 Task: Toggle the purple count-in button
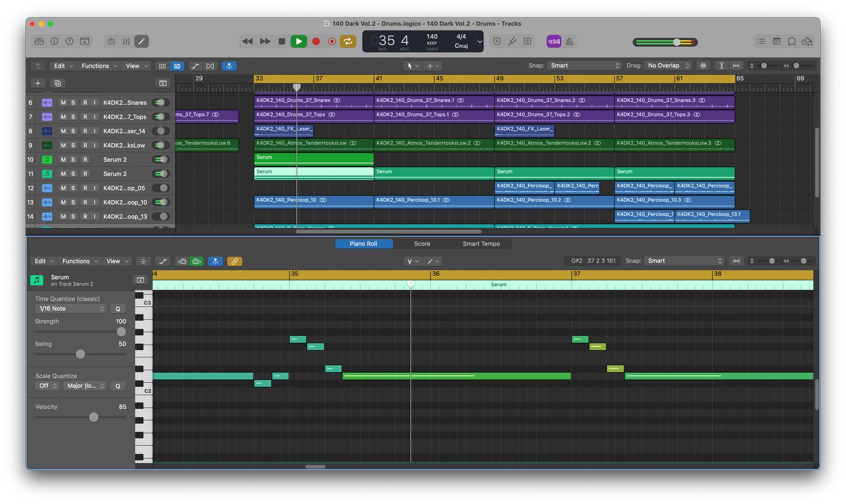coord(554,41)
